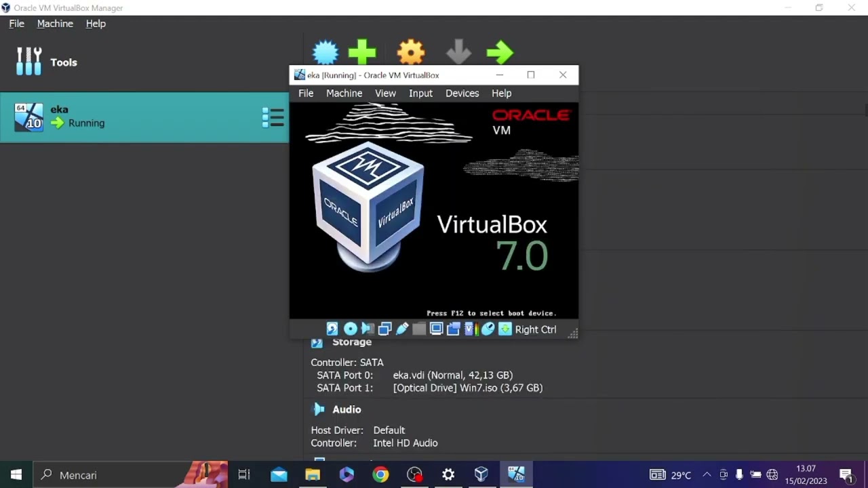Click the Discard gray down arrow icon
This screenshot has width=868, height=488.
(458, 52)
